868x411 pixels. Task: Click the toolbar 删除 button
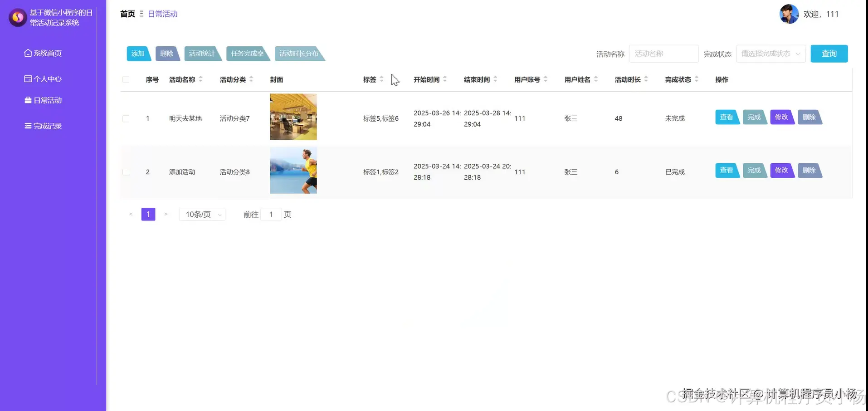click(x=167, y=54)
